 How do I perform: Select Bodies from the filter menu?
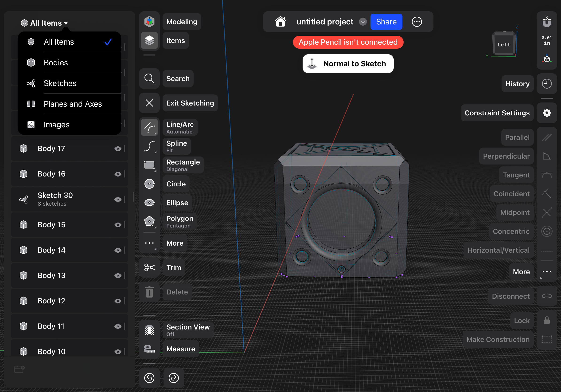pyautogui.click(x=56, y=63)
